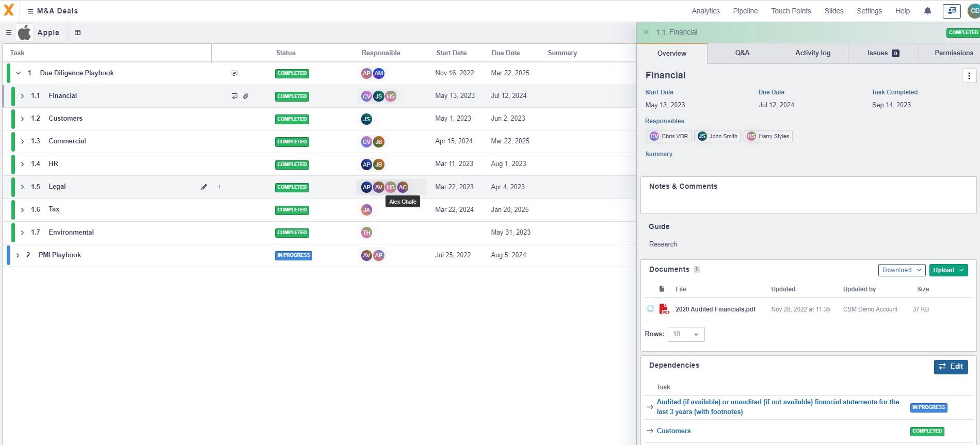
Task: Open the chat feedback icon in header
Action: tap(952, 11)
